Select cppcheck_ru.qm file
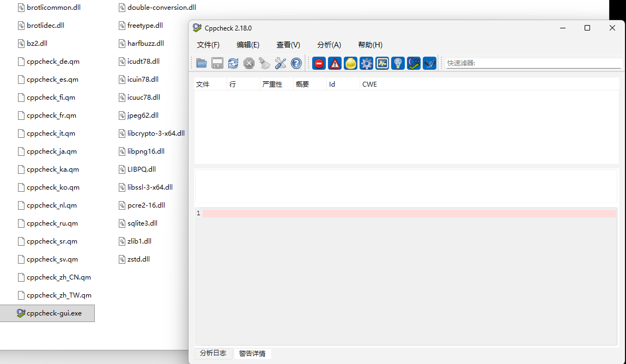 pos(47,223)
